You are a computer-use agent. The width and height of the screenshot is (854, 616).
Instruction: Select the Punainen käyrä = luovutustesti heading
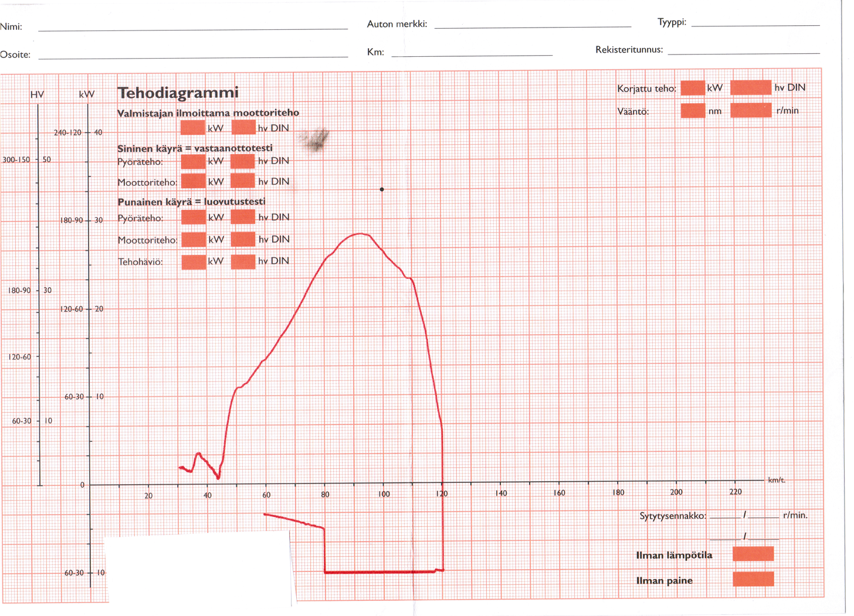pos(191,202)
